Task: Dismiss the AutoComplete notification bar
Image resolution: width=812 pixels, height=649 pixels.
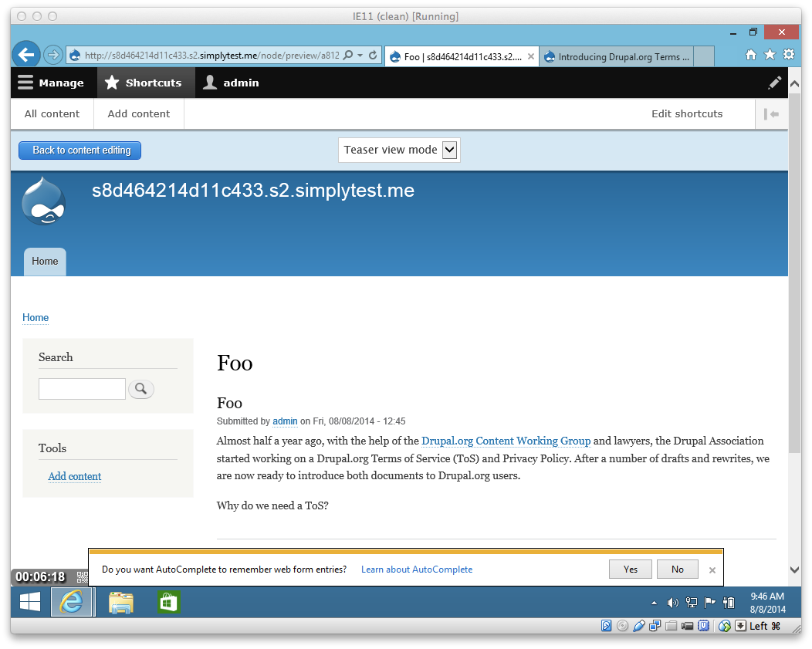Action: 712,570
